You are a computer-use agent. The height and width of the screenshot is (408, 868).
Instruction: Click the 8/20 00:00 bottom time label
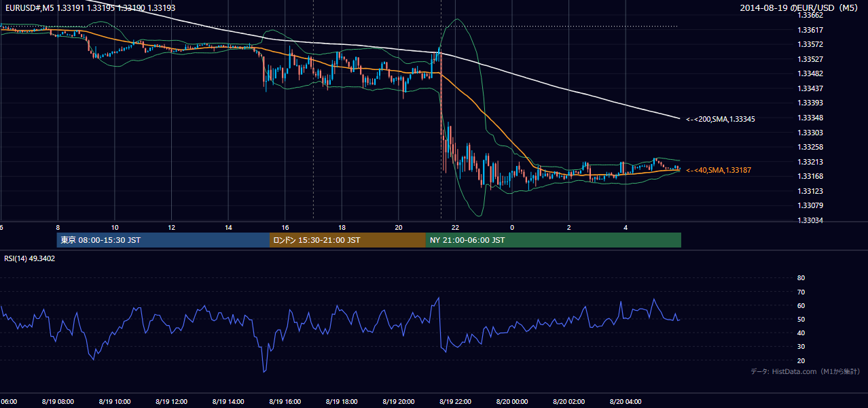512,402
